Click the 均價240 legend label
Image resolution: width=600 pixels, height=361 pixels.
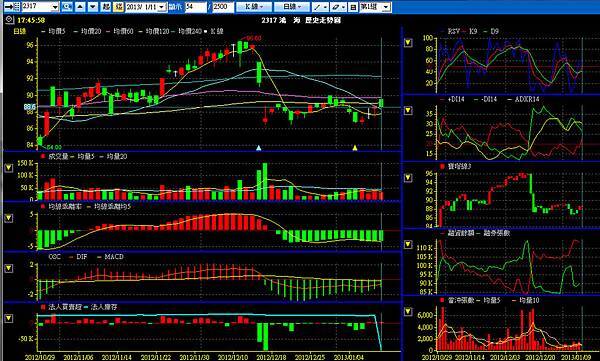click(190, 31)
